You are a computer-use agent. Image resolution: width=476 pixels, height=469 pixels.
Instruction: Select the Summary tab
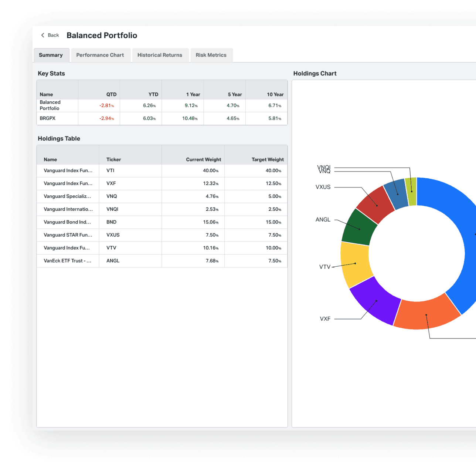[x=51, y=55]
